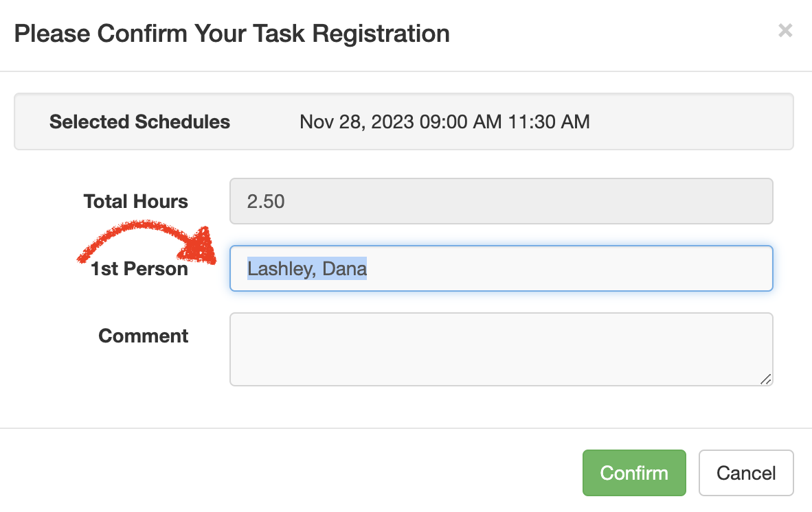Click the dialog title text
This screenshot has height=512, width=812.
point(232,33)
